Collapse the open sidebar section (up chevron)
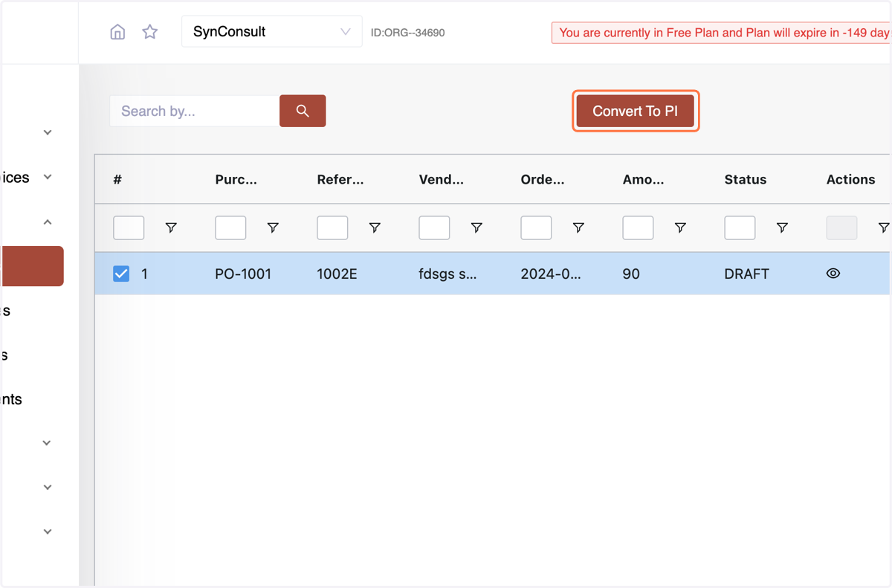 coord(48,222)
